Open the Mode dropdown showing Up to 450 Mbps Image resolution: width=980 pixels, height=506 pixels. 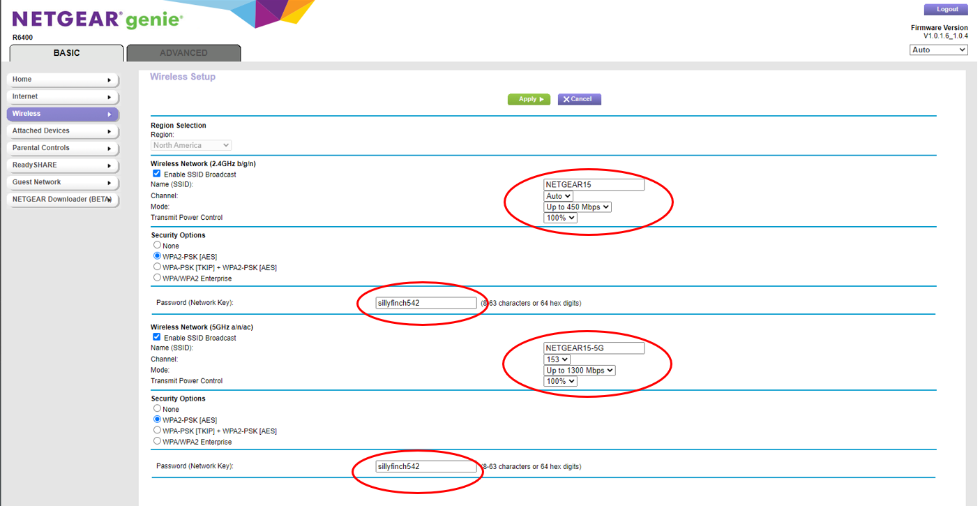(x=578, y=207)
